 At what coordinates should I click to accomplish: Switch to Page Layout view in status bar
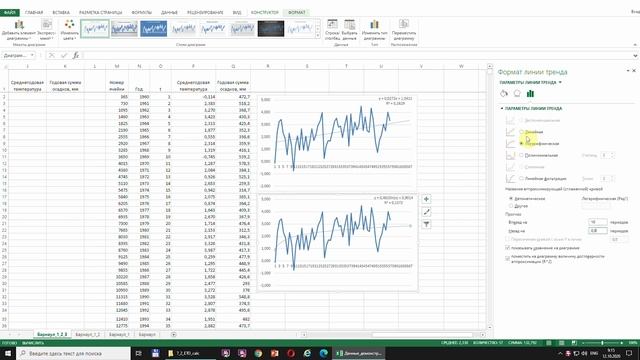(x=561, y=343)
